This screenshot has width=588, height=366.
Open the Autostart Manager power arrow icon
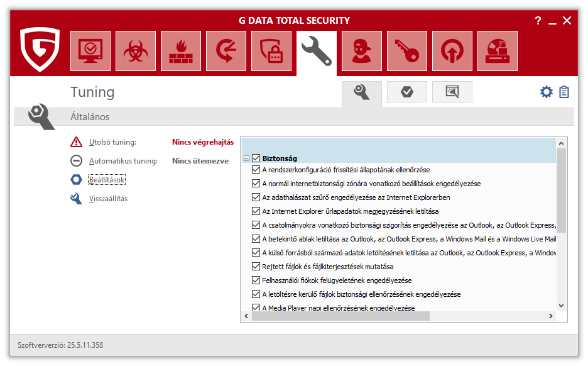[x=452, y=51]
